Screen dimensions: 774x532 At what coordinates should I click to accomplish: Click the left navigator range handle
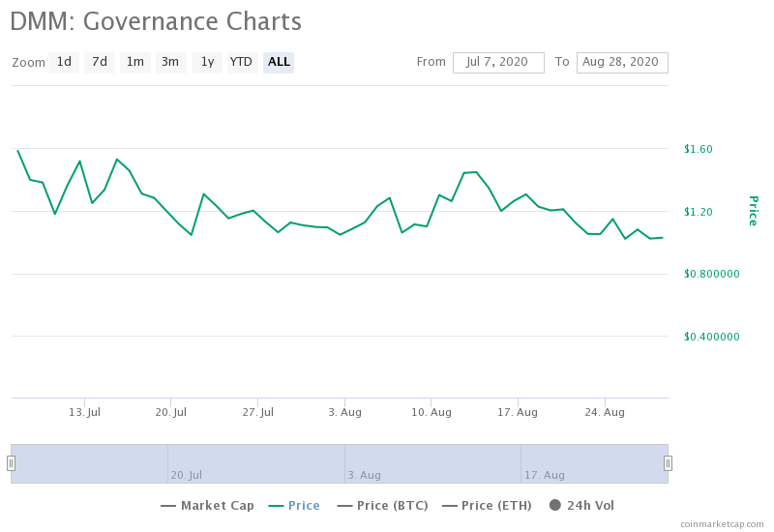tap(11, 463)
